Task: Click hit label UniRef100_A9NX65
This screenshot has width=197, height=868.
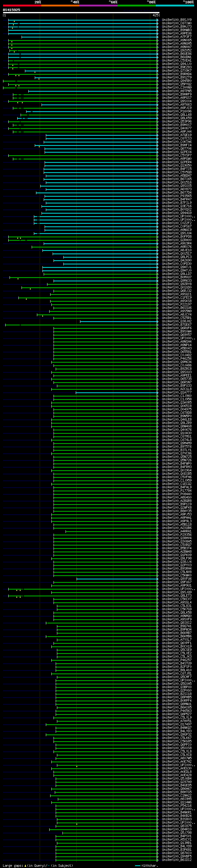Action: [x=177, y=40]
